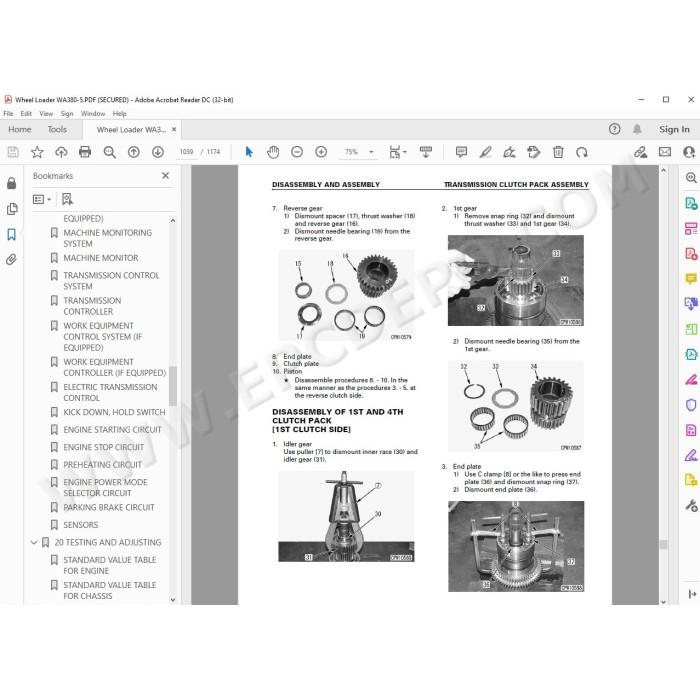The image size is (700, 700).
Task: Open the scrolling mode tool
Action: tap(426, 152)
